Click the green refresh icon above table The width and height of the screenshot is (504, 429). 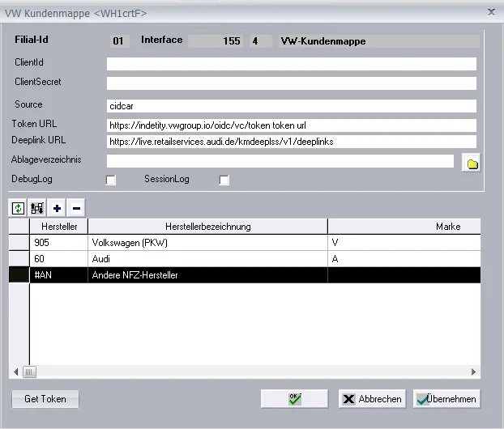point(18,208)
